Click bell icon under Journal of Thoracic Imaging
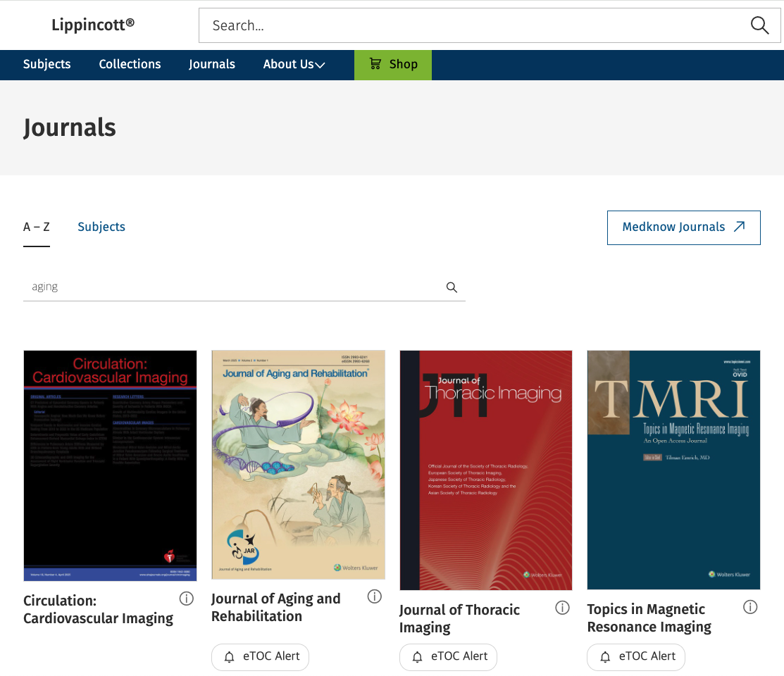The height and width of the screenshot is (676, 784). (x=418, y=657)
